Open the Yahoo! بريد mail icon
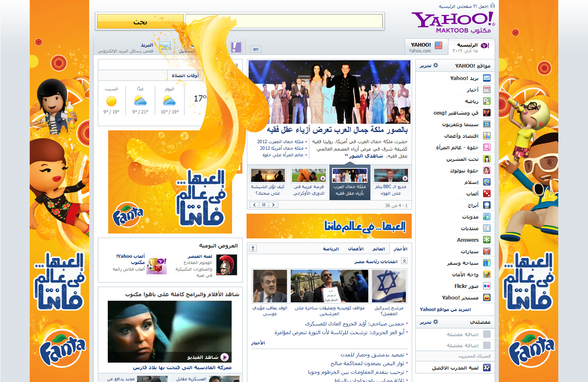The height and width of the screenshot is (382, 588). 487,78
